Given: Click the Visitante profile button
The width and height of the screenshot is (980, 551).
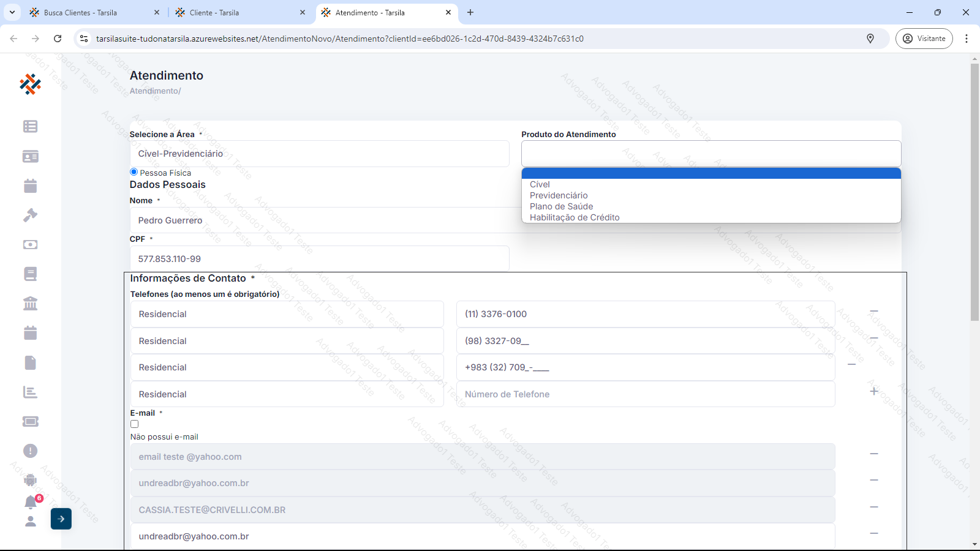Looking at the screenshot, I should [x=924, y=39].
